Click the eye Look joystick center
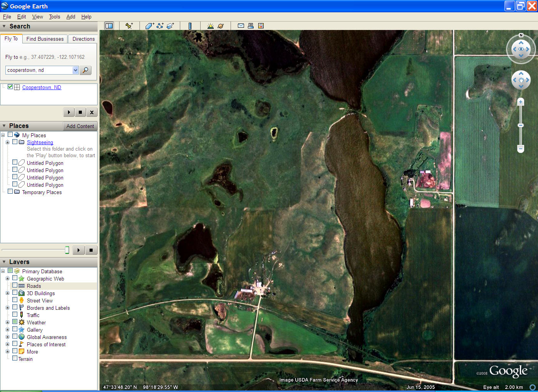The height and width of the screenshot is (392, 538). pos(521,49)
